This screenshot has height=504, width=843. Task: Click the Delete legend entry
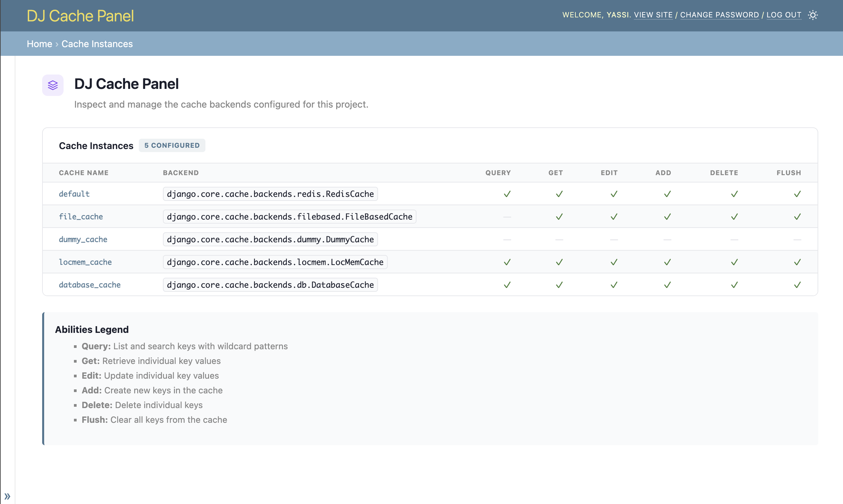point(142,405)
